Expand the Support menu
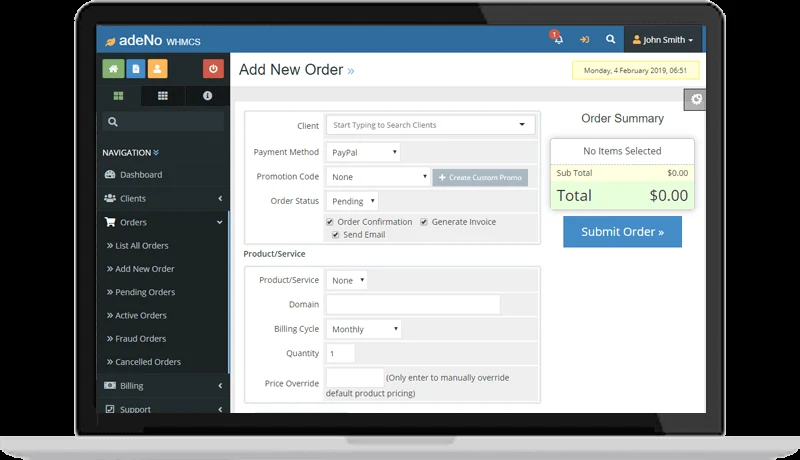The height and width of the screenshot is (460, 800). point(163,408)
